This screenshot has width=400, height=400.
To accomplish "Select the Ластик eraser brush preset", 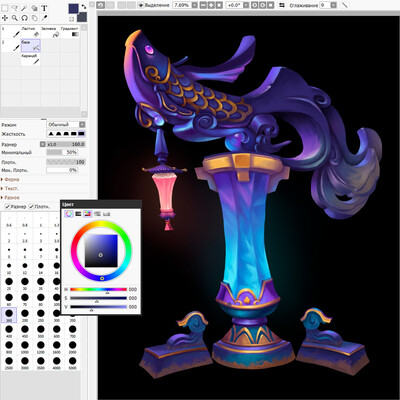I will (30, 32).
